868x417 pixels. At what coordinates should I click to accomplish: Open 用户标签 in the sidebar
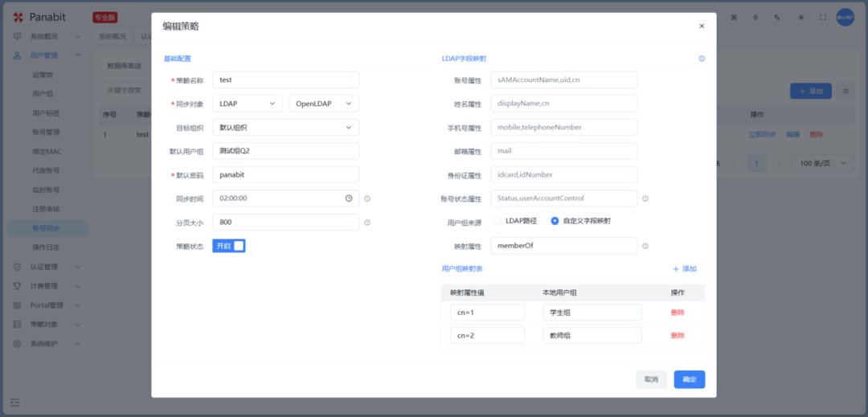(x=47, y=112)
